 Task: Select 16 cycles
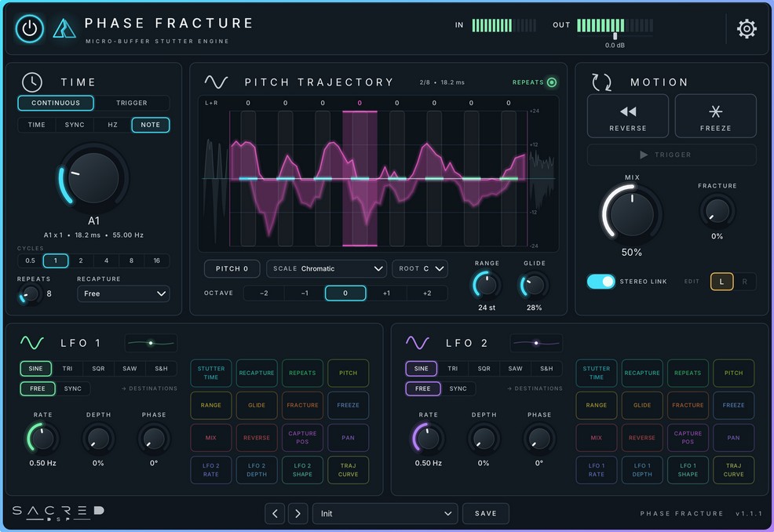[156, 261]
